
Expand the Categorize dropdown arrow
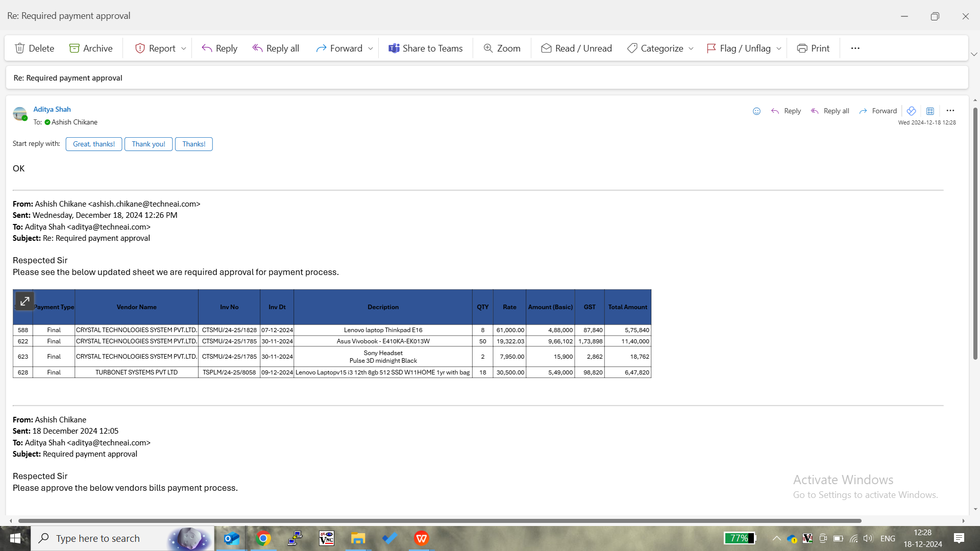pos(691,48)
